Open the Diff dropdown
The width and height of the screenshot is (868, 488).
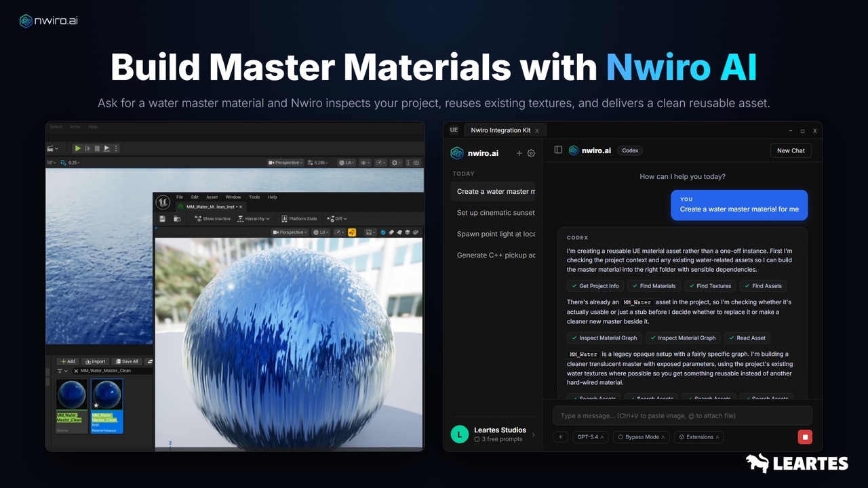(336, 219)
